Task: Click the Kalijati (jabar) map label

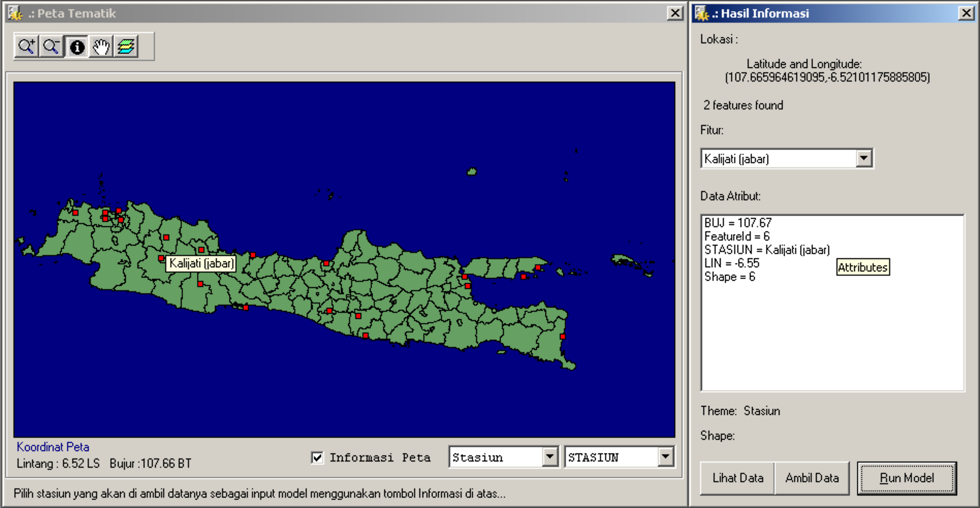Action: coord(201,263)
